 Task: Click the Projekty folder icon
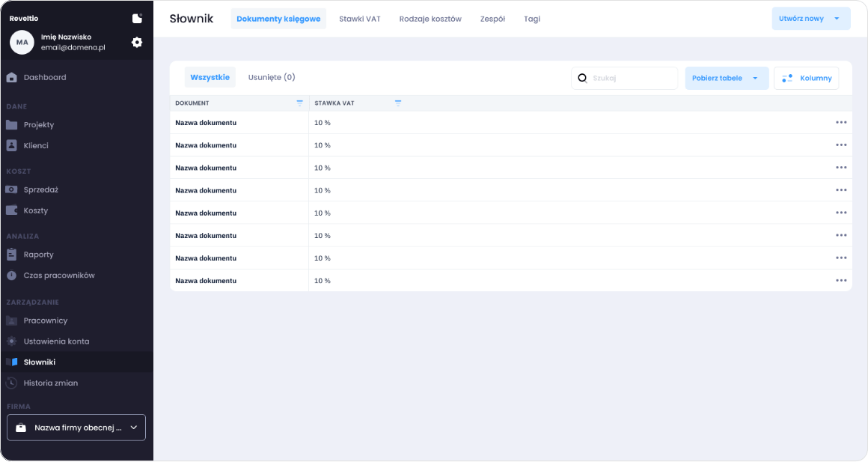(x=11, y=125)
